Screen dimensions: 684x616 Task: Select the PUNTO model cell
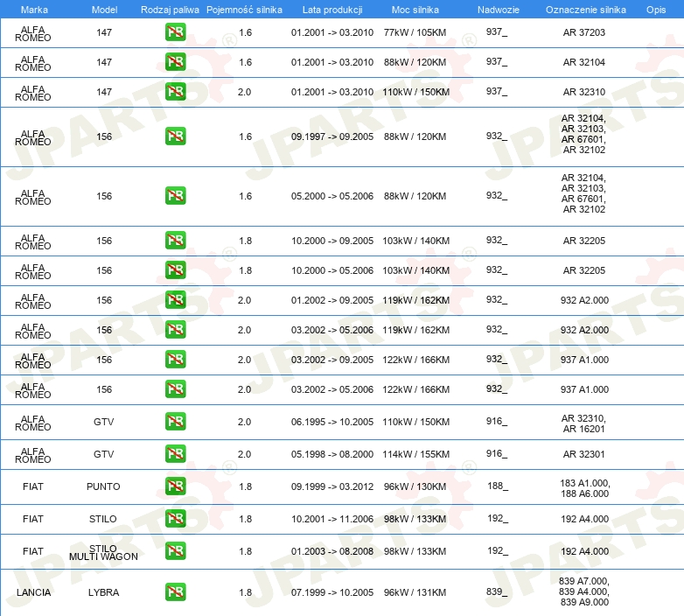click(x=103, y=486)
